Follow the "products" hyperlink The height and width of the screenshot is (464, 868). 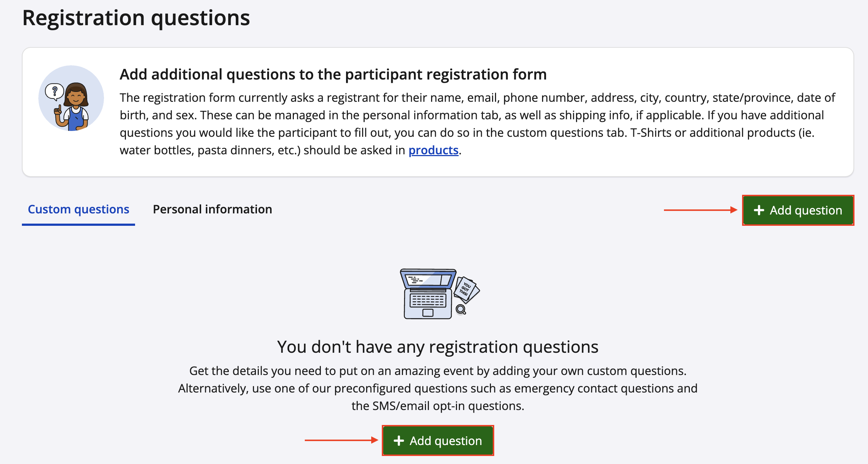(433, 150)
